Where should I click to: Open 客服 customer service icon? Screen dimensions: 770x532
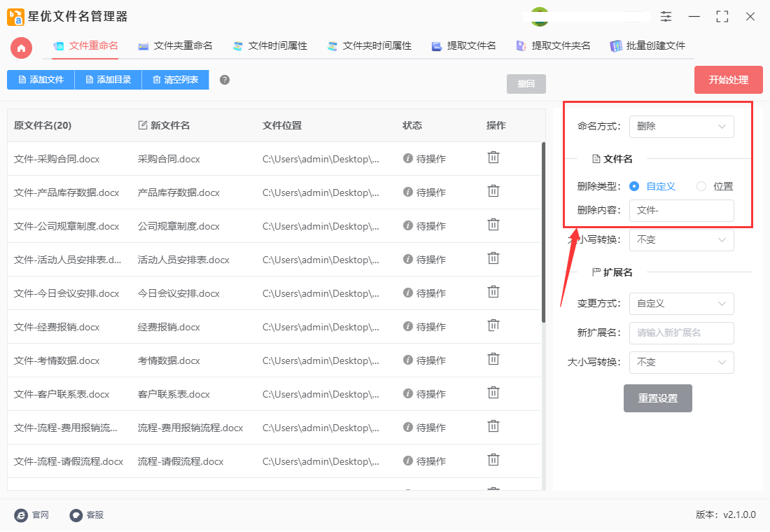click(76, 515)
